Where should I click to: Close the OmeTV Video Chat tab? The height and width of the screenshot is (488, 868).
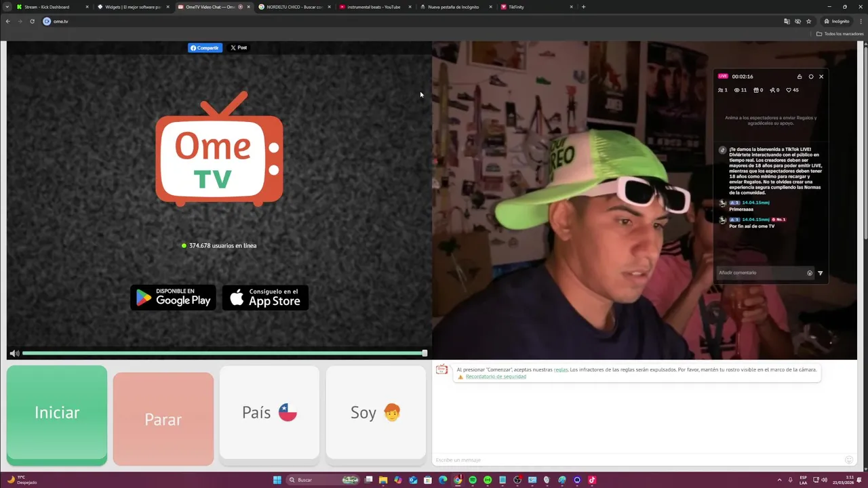[248, 7]
